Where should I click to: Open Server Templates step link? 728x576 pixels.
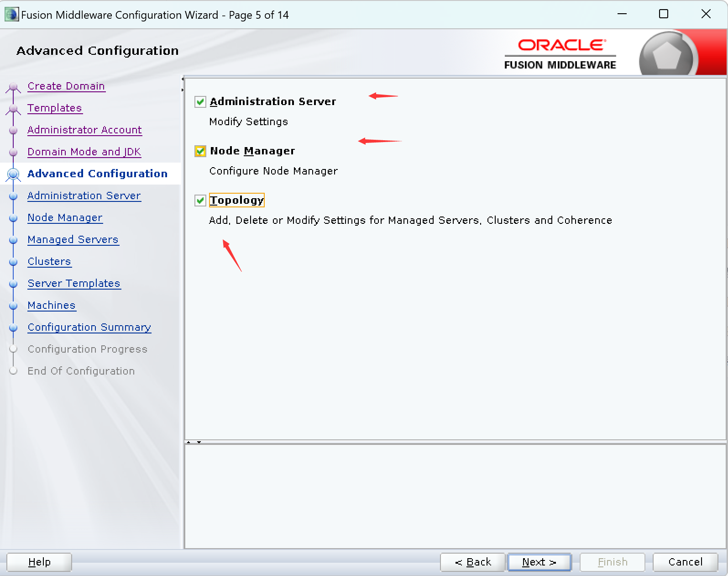click(x=73, y=284)
